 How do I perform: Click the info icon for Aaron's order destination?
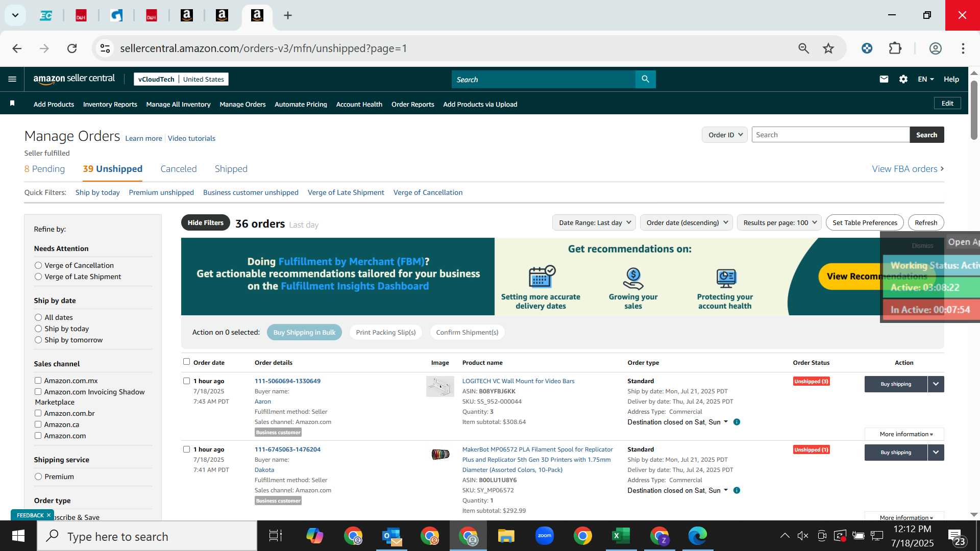coord(737,422)
